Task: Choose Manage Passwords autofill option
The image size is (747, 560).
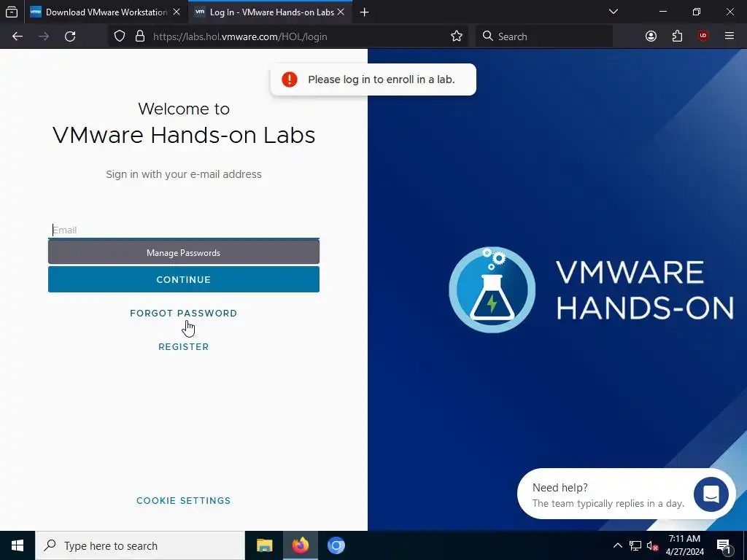Action: click(x=183, y=252)
